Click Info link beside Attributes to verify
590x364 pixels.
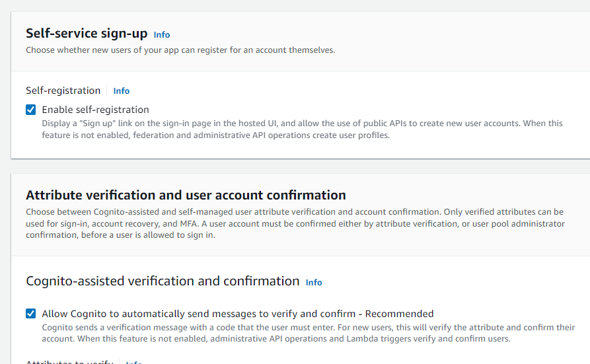click(x=134, y=363)
